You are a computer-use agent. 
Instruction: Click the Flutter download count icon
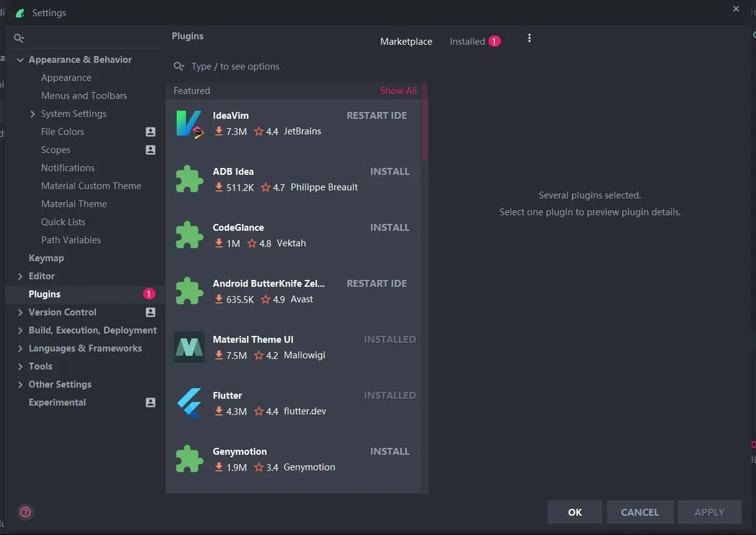click(219, 411)
